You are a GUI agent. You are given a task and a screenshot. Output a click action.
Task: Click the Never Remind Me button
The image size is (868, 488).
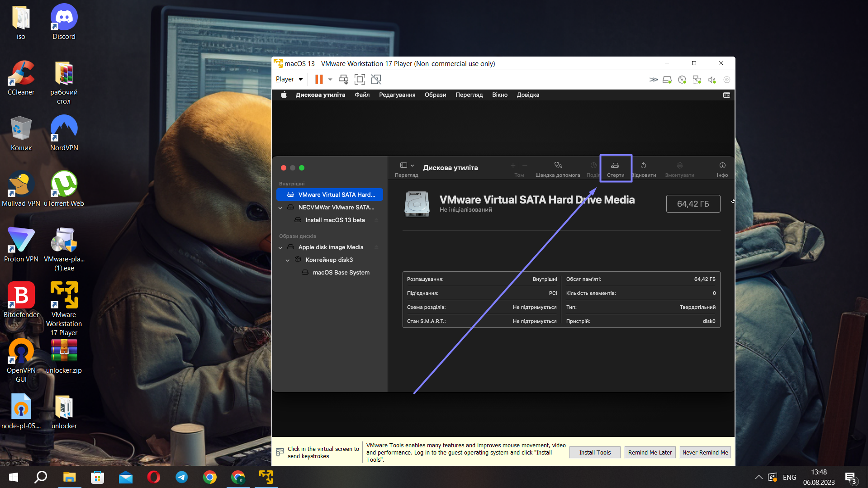705,452
